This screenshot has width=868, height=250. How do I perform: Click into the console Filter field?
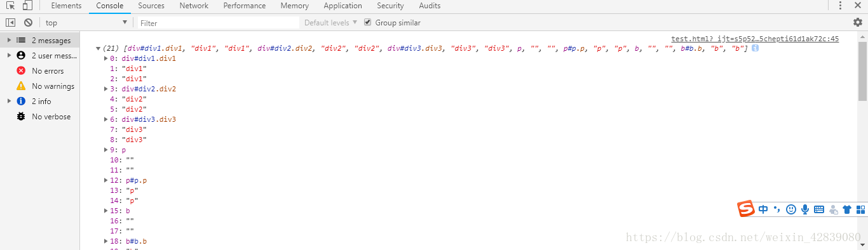[x=219, y=23]
